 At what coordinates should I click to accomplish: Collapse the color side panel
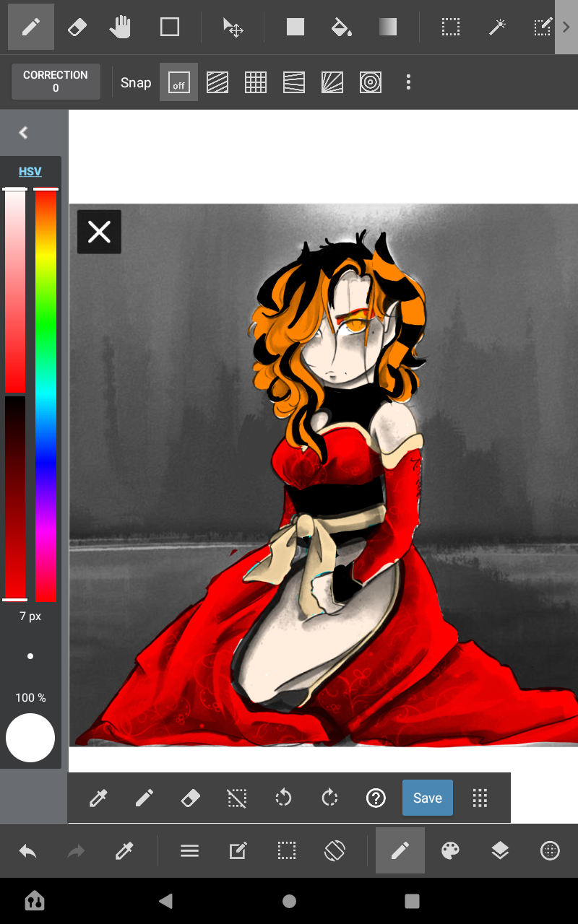(x=24, y=133)
